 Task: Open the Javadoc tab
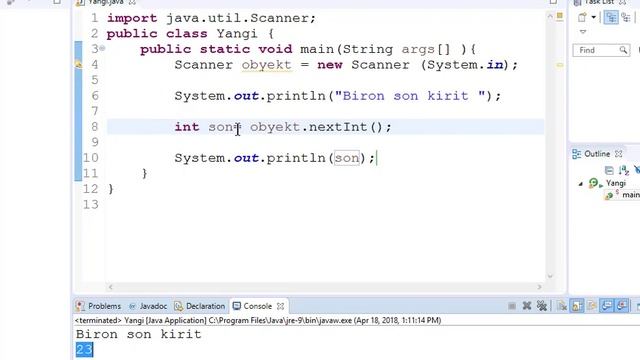coord(148,306)
